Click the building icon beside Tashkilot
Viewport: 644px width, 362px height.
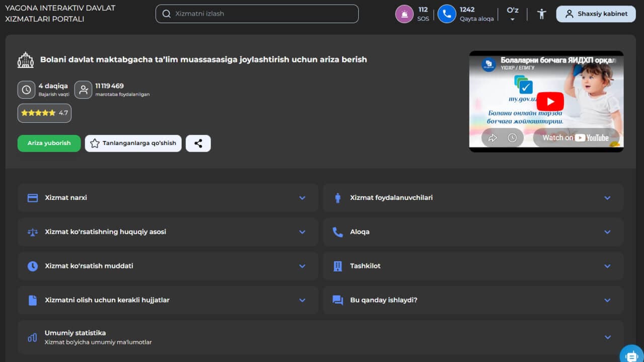[x=338, y=266]
